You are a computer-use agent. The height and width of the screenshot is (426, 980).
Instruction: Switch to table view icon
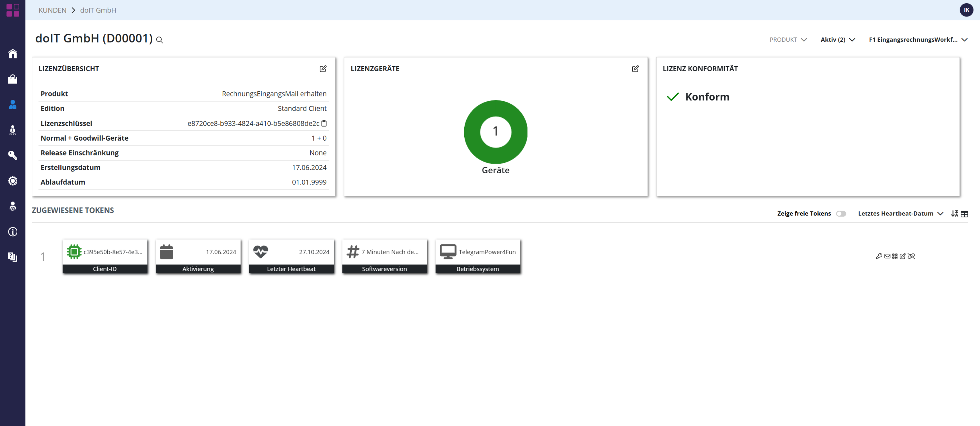click(964, 214)
